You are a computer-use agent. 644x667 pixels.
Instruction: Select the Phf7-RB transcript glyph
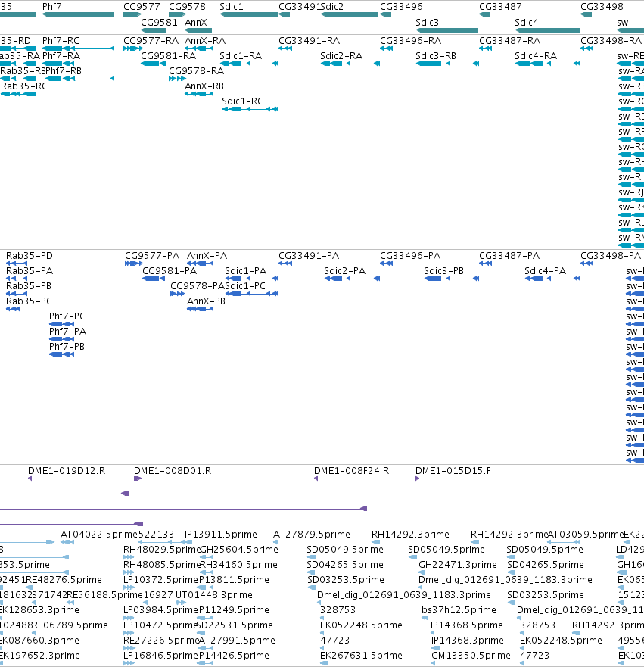pos(79,79)
